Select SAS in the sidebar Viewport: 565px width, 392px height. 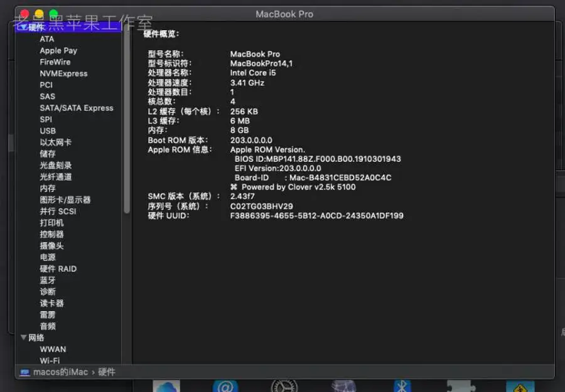click(48, 97)
